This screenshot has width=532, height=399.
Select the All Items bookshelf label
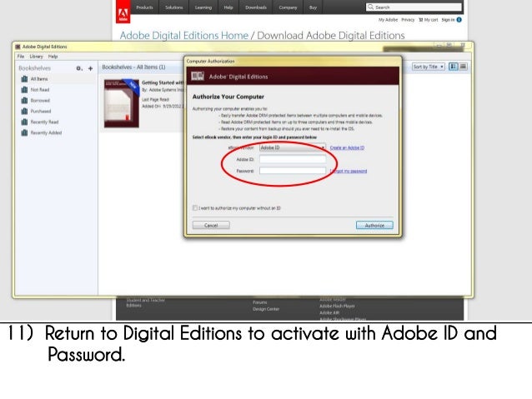coord(39,79)
